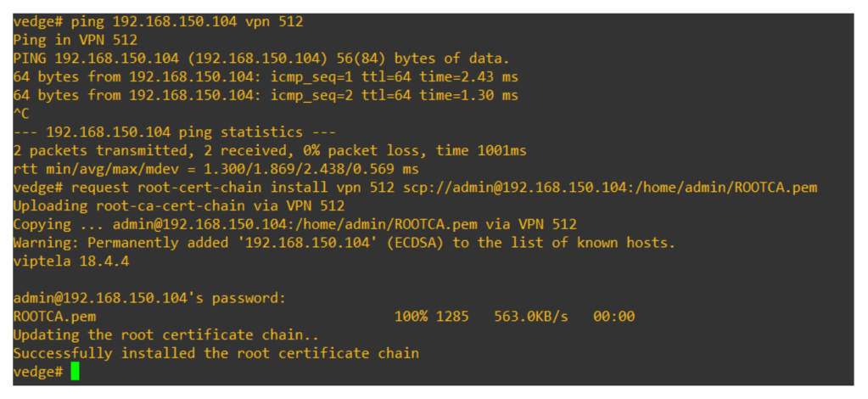Click the icmp_seq=2 reply line
The height and width of the screenshot is (399, 868).
click(265, 95)
